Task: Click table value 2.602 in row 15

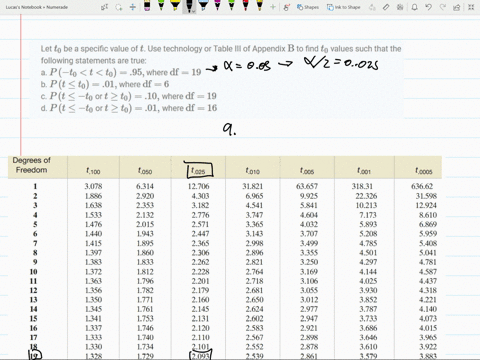Action: pyautogui.click(x=254, y=319)
